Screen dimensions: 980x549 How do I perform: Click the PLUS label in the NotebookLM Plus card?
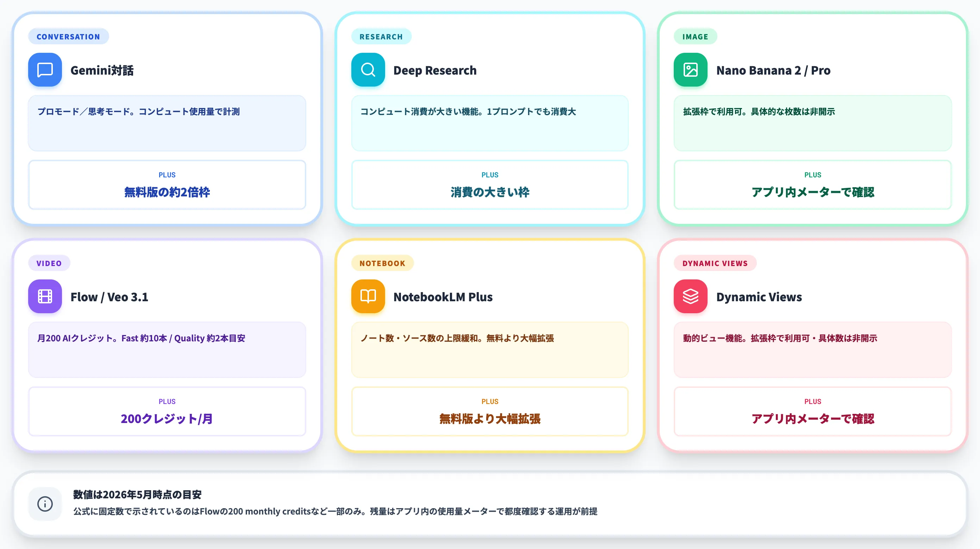pos(490,402)
